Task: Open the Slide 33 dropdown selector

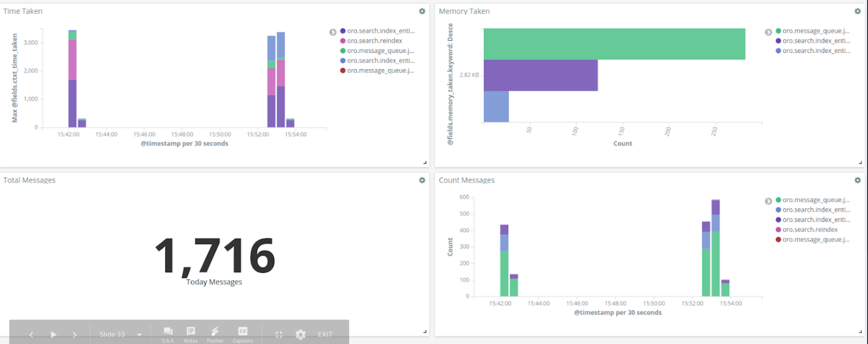Action: click(x=139, y=335)
